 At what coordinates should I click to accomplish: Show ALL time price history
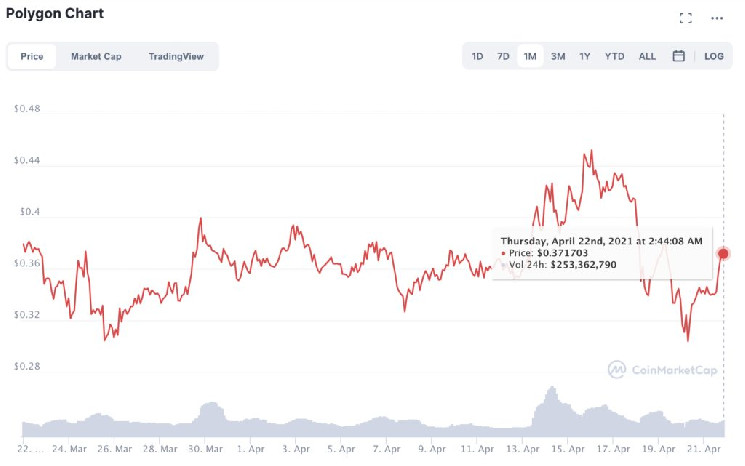click(x=647, y=56)
